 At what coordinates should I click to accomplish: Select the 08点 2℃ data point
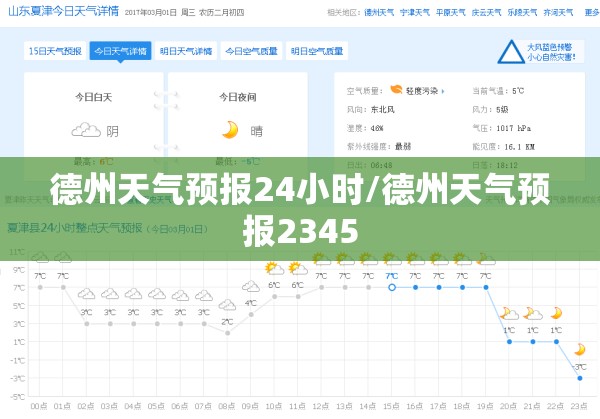(x=228, y=333)
